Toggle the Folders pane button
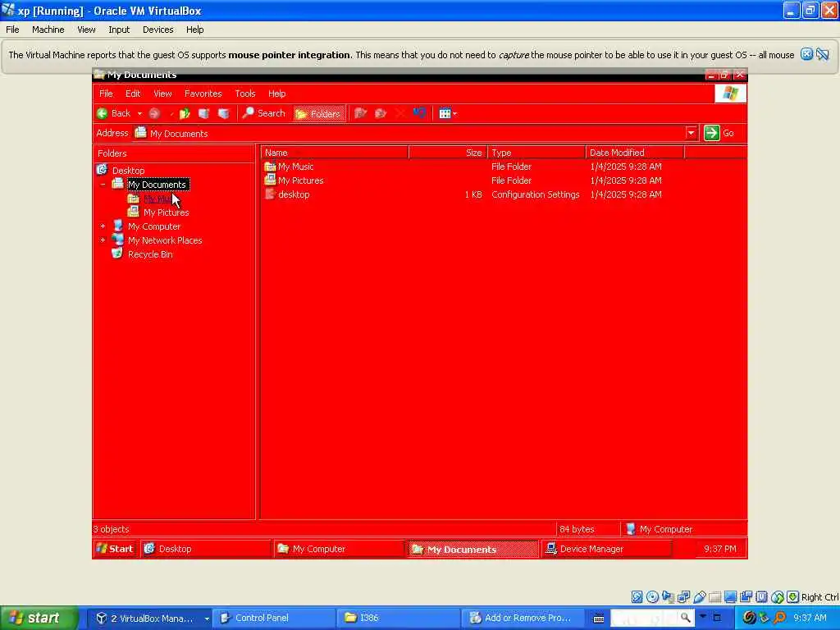This screenshot has width=840, height=630. tap(318, 113)
